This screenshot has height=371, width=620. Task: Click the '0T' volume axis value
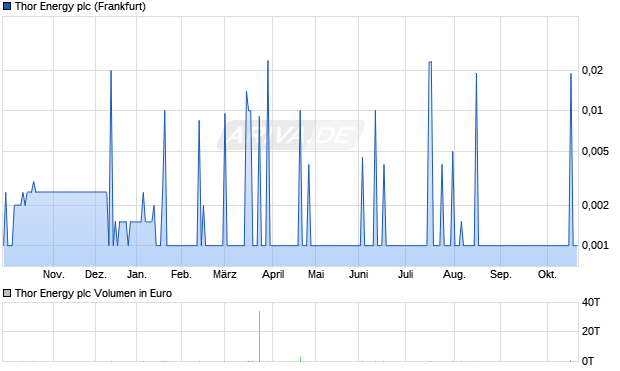(x=588, y=361)
